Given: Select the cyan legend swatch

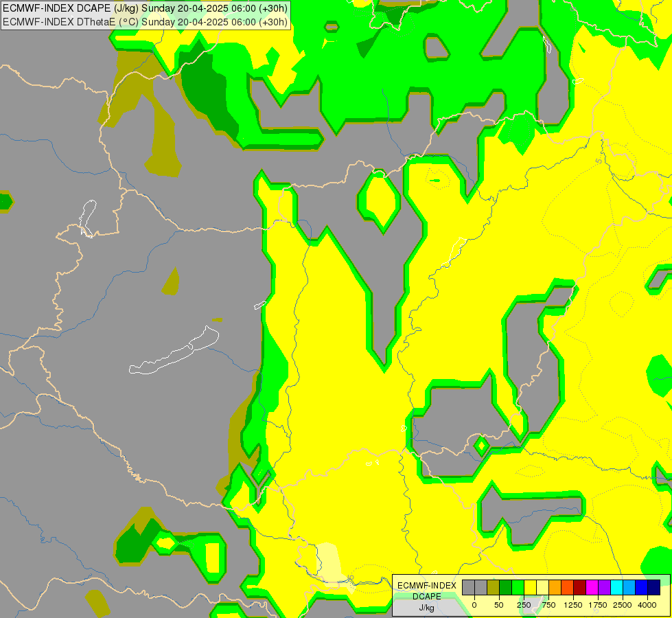Looking at the screenshot, I should tap(616, 587).
